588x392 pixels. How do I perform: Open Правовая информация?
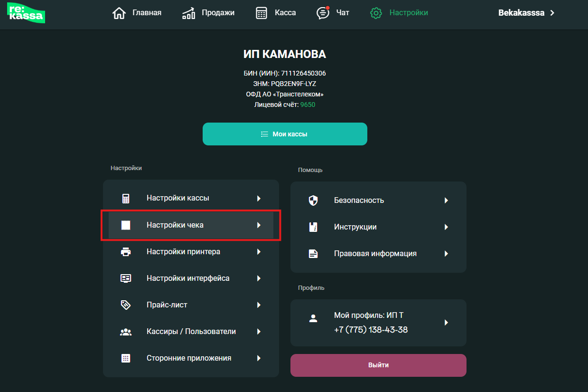click(378, 254)
